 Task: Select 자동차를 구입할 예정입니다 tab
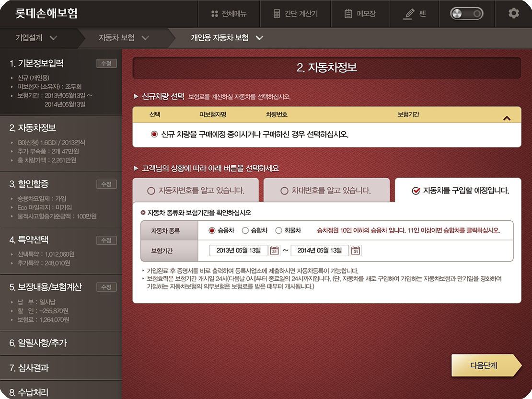click(x=458, y=190)
